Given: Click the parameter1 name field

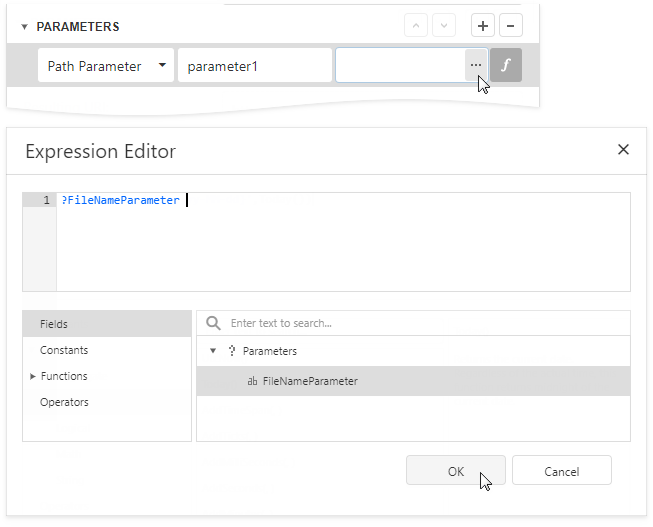Looking at the screenshot, I should pyautogui.click(x=254, y=66).
